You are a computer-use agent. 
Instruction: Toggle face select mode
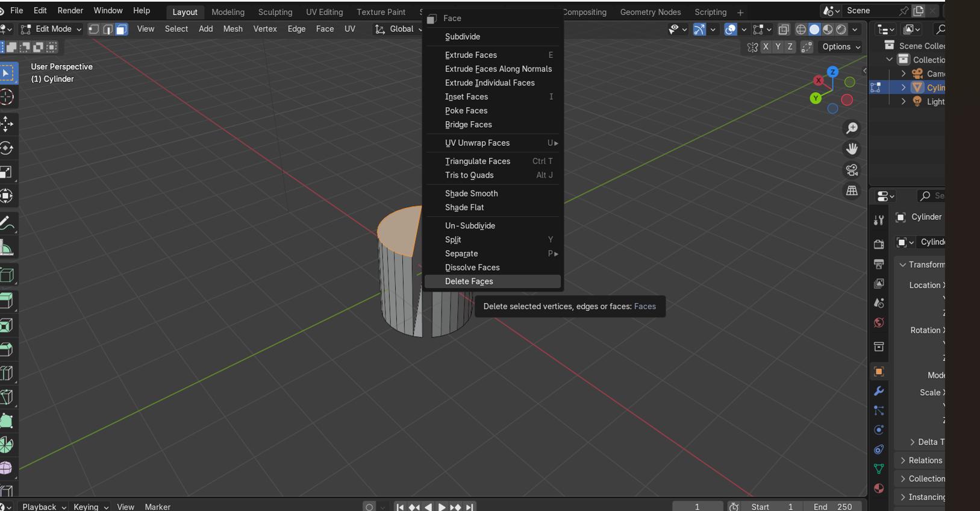point(121,29)
